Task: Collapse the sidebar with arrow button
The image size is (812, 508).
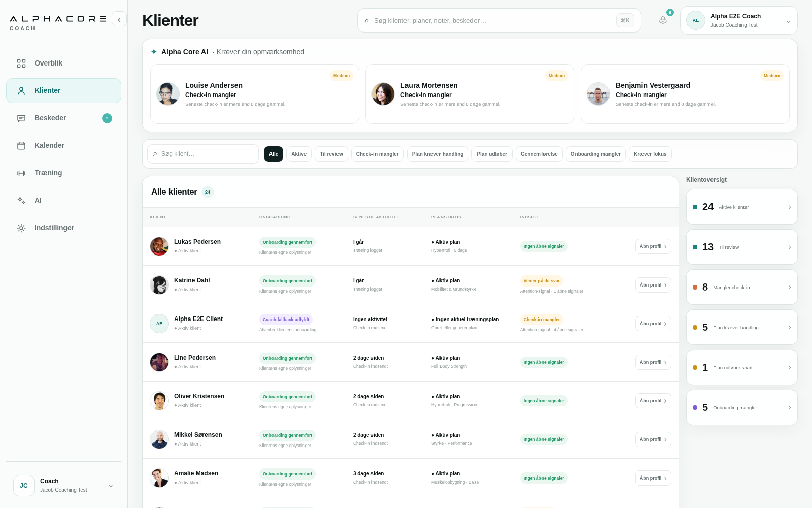Action: click(119, 19)
